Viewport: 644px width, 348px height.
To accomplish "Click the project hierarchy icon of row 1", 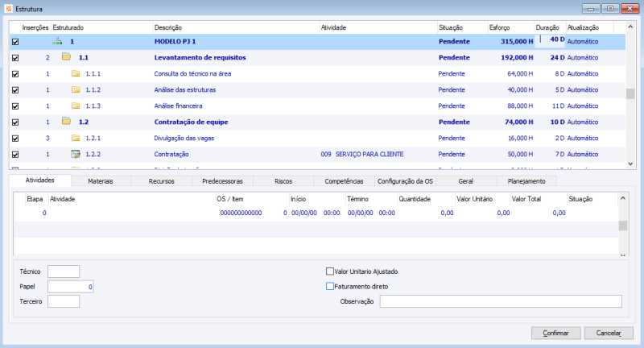I will [57, 42].
